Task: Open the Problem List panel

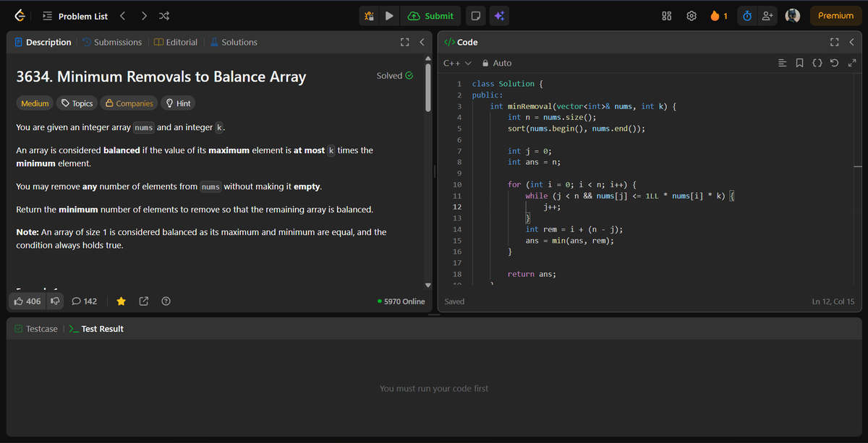Action: (75, 16)
